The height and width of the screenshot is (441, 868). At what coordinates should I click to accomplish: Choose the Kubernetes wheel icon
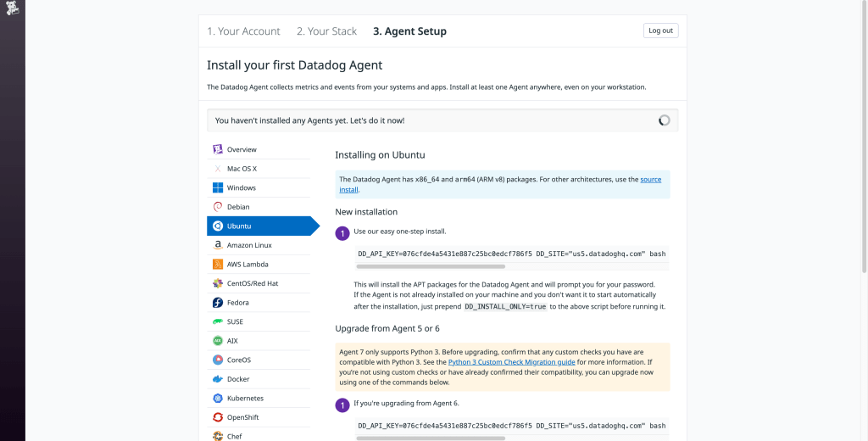pyautogui.click(x=218, y=398)
